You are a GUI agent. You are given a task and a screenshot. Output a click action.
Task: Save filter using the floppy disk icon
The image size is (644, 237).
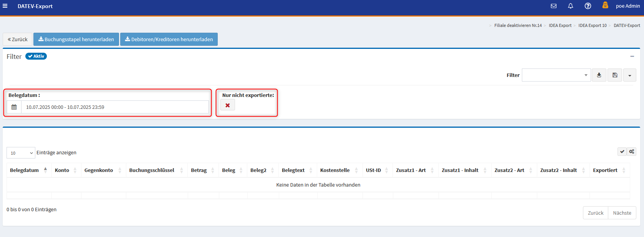(x=614, y=75)
